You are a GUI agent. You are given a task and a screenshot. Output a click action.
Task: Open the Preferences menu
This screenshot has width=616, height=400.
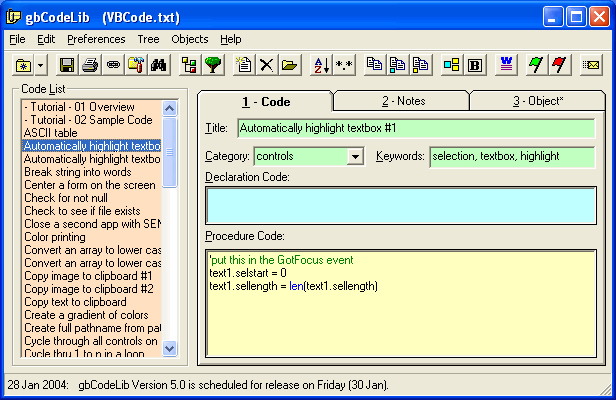click(x=96, y=39)
